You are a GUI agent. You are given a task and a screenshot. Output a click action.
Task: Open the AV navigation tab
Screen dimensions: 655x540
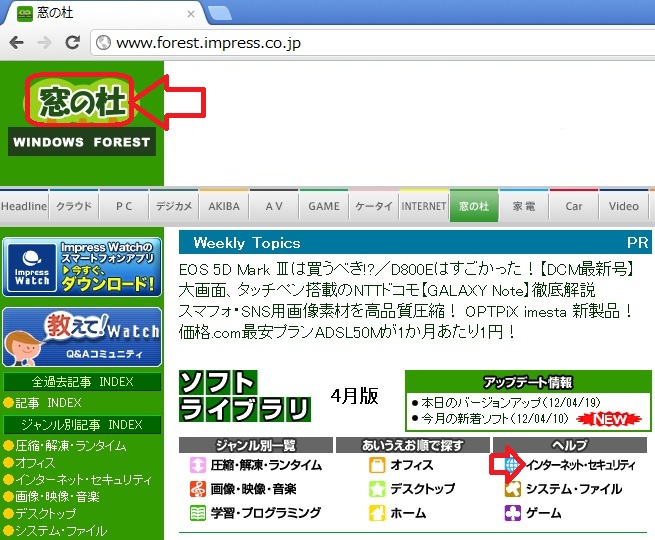pyautogui.click(x=274, y=206)
